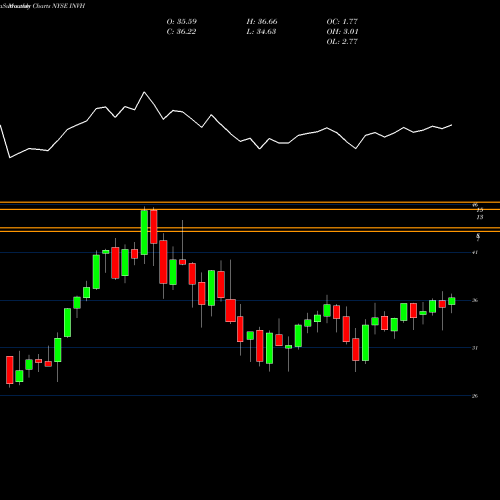The width and height of the screenshot is (500, 500).
Task: Click the low value L: 34.63
Action: tap(261, 32)
